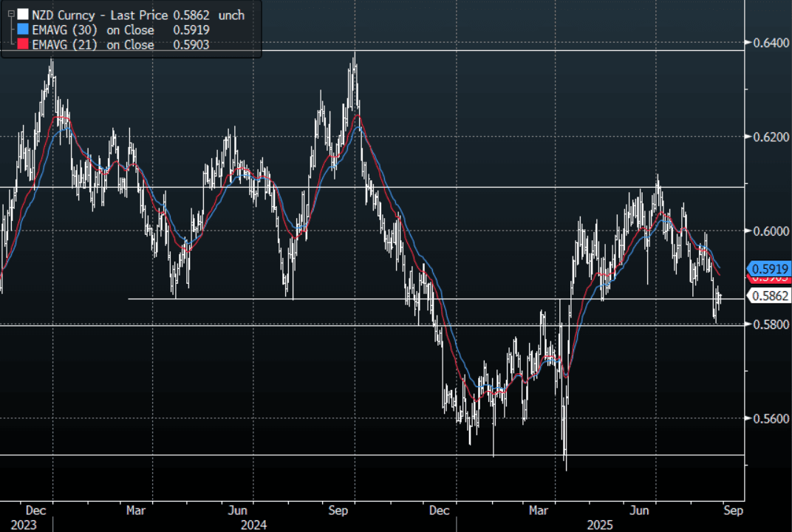792x532 pixels.
Task: Click the blue EMAVG (30) color swatch
Action: tap(23, 30)
